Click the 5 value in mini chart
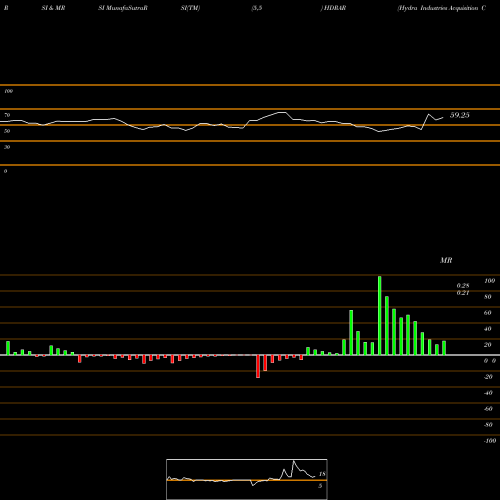Screen dimensions: 500x500 (x=320, y=486)
